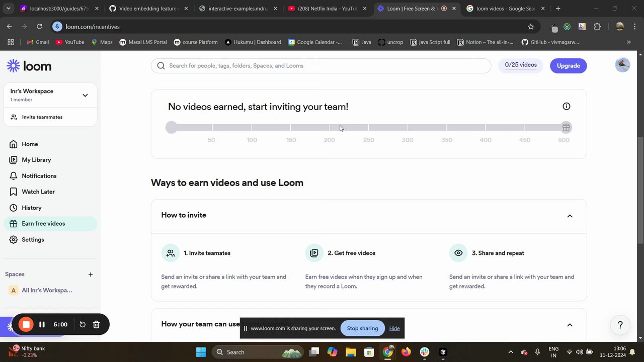Delete the recording with trash icon
This screenshot has width=644, height=362.
[97, 325]
